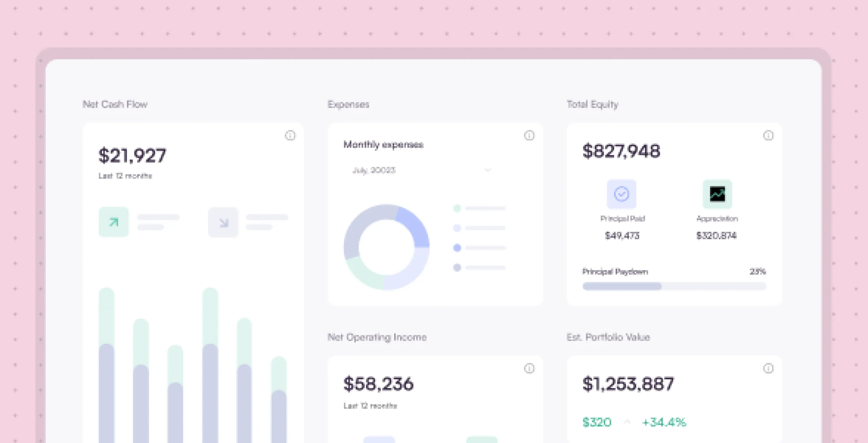This screenshot has width=868, height=443.
Task: Click the $21,927 net cash flow amount
Action: tap(132, 155)
